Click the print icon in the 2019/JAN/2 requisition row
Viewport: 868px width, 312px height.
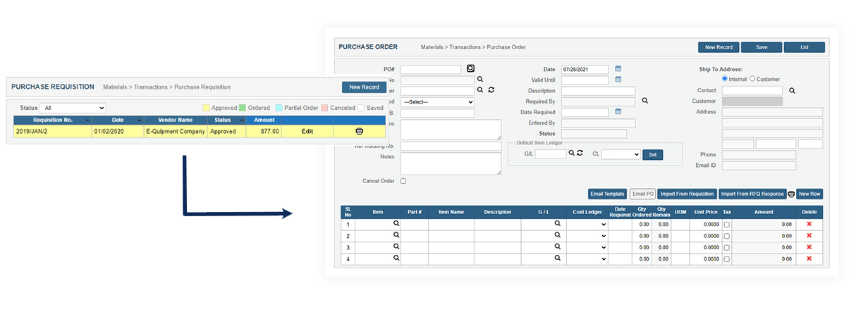360,132
